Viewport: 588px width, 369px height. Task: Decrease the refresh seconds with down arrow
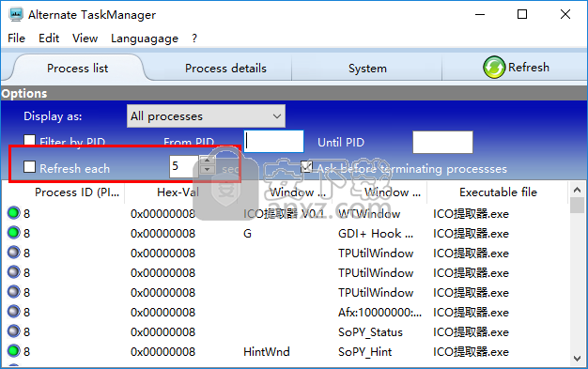click(x=208, y=170)
